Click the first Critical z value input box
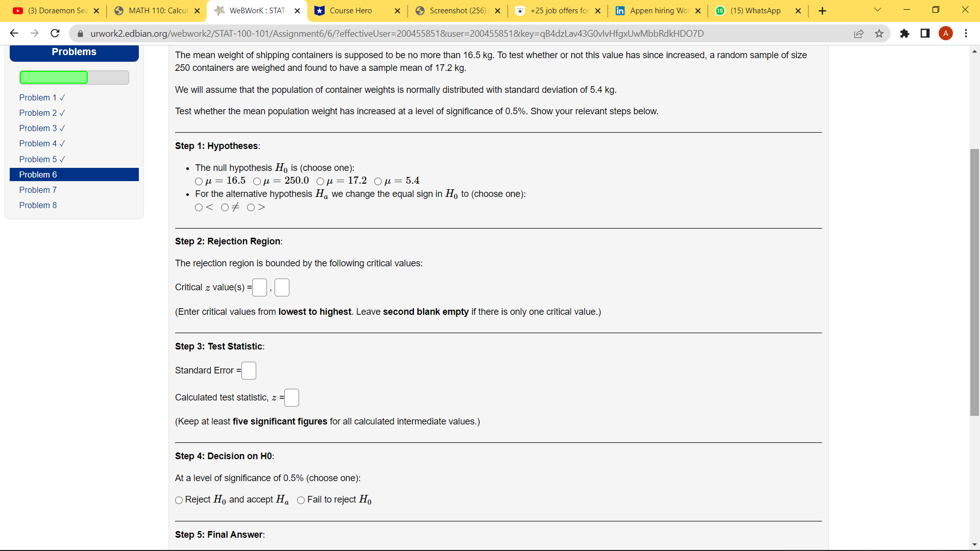This screenshot has height=551, width=980. tap(259, 287)
